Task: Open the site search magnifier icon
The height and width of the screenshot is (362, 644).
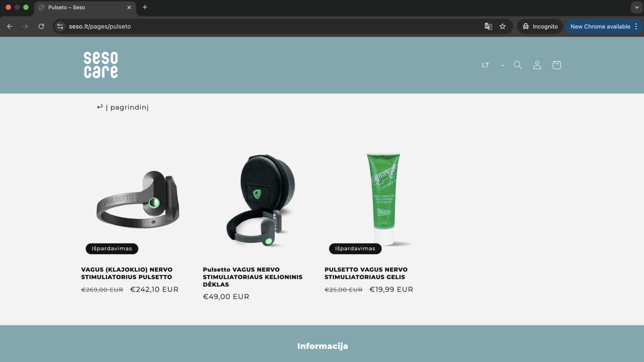Action: click(x=518, y=65)
